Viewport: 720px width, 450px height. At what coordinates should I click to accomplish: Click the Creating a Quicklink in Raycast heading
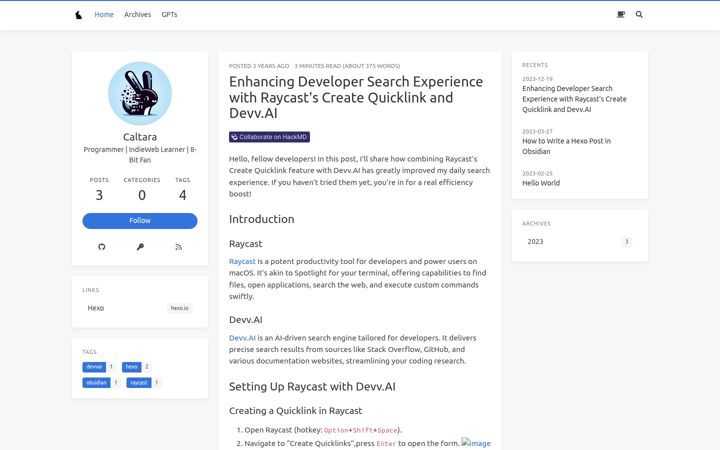(296, 411)
